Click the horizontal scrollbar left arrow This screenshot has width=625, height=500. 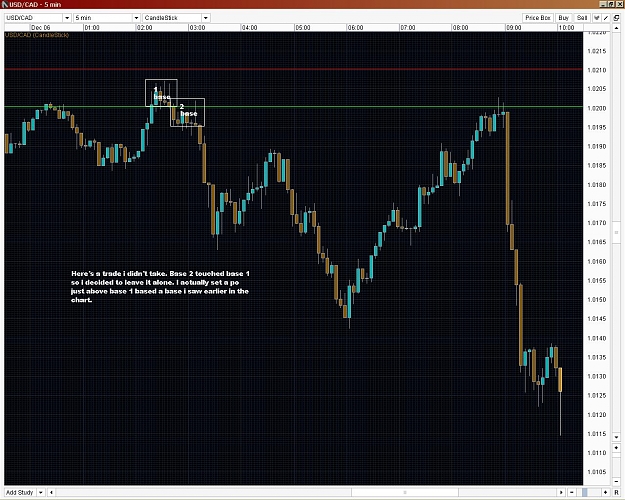[51, 492]
